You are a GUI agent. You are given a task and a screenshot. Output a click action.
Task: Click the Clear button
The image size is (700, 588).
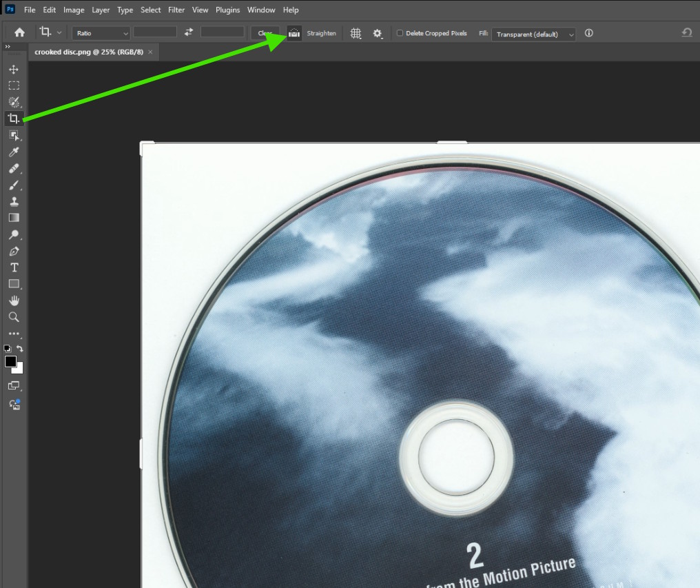click(x=265, y=33)
